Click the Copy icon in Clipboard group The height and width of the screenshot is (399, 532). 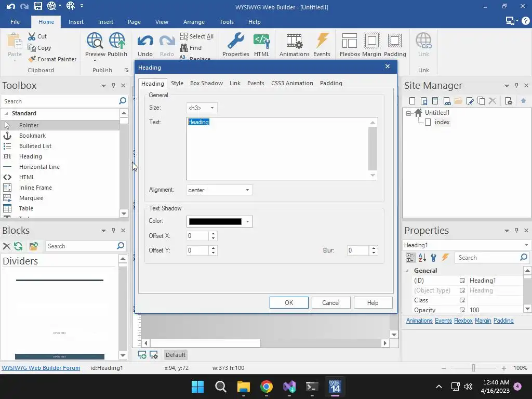32,48
